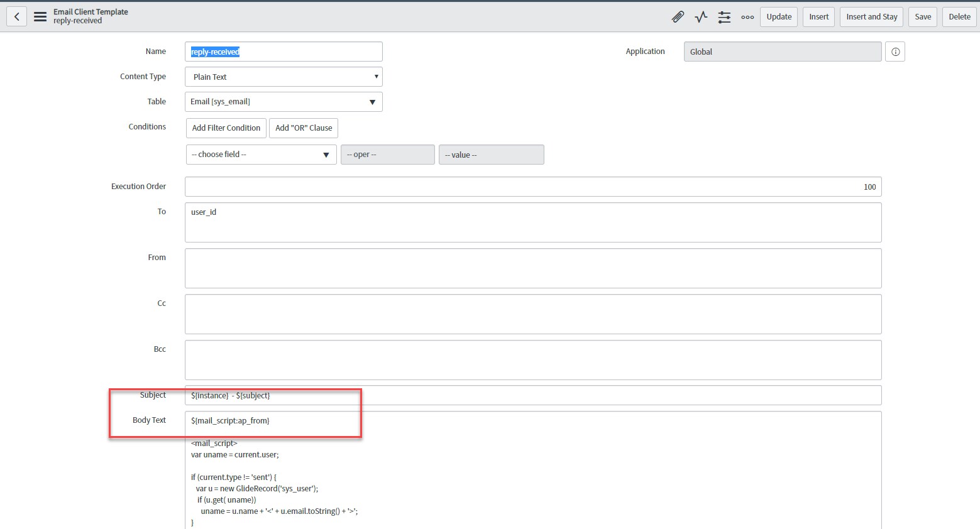The height and width of the screenshot is (529, 980).
Task: Click the Execution Order field
Action: [533, 187]
